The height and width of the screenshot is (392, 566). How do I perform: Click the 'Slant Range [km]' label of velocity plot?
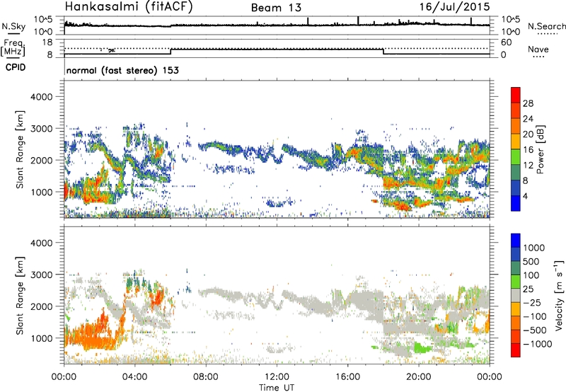pos(20,296)
